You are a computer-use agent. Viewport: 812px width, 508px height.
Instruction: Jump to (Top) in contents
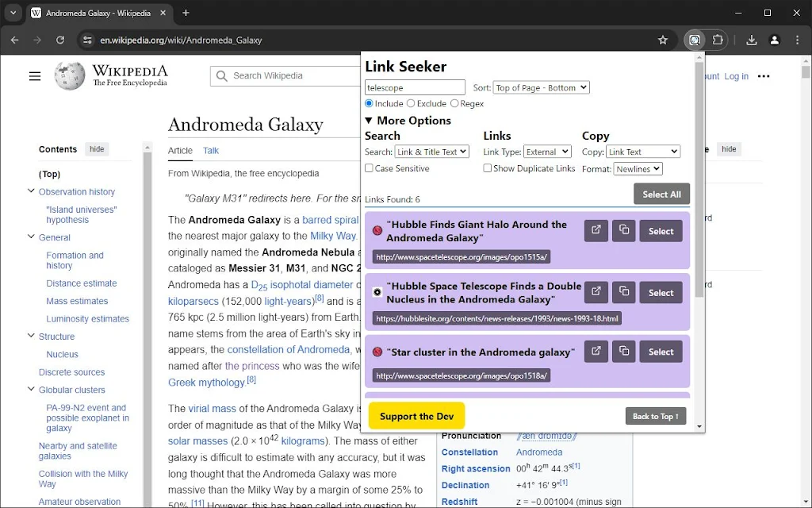click(49, 174)
